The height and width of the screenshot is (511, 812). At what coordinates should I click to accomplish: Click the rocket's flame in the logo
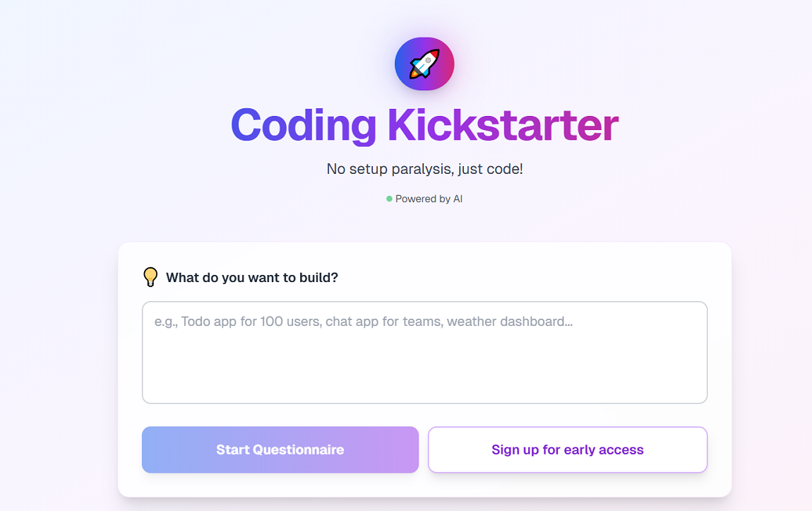pyautogui.click(x=414, y=74)
